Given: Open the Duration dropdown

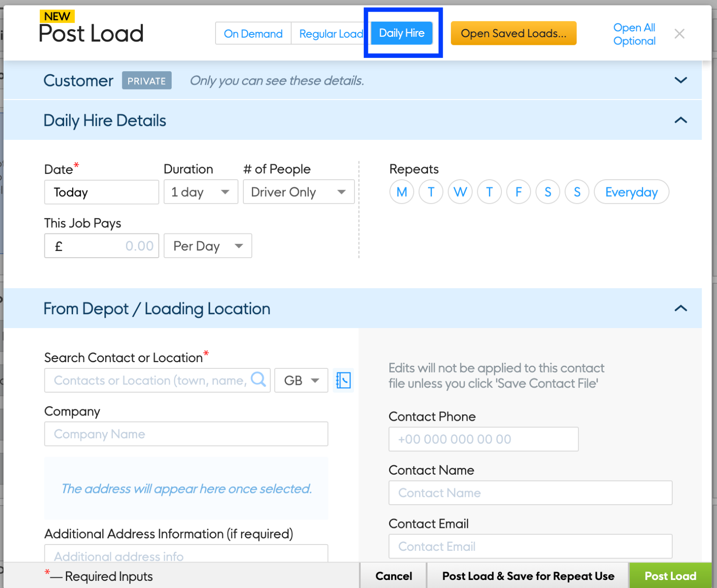Looking at the screenshot, I should (201, 192).
